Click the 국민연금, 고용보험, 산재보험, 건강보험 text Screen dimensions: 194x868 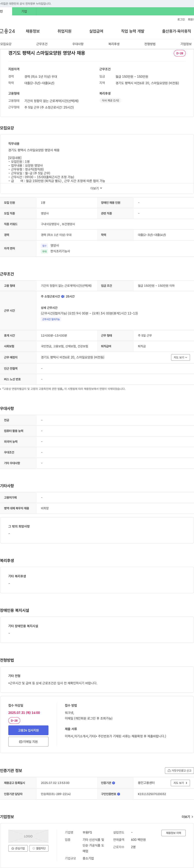pyautogui.click(x=64, y=346)
